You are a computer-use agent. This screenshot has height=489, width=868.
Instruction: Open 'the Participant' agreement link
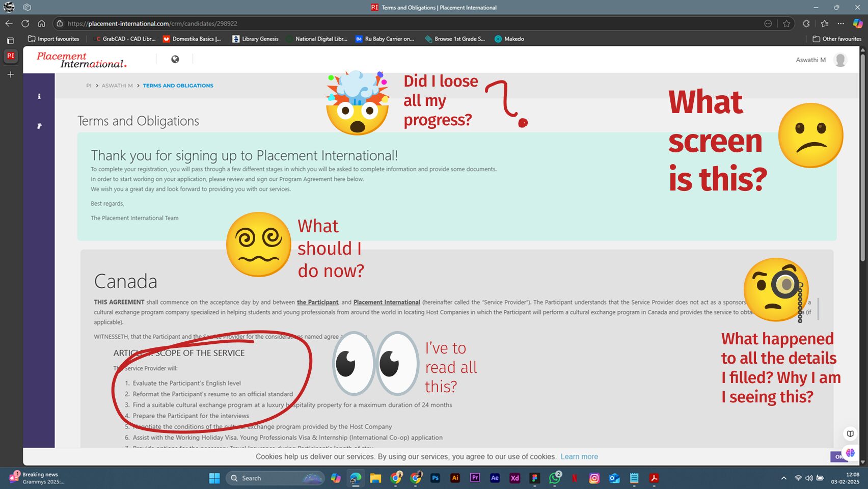click(317, 302)
